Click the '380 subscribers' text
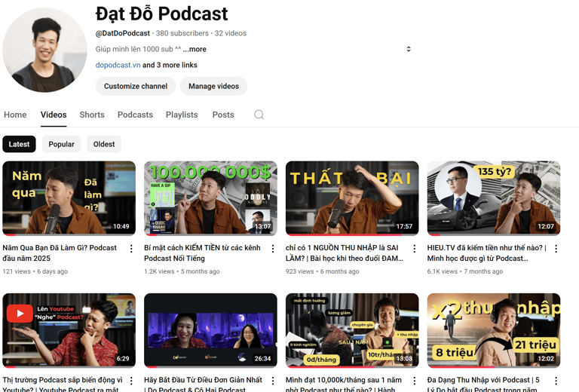Screen dimensions: 579x392 (182, 33)
